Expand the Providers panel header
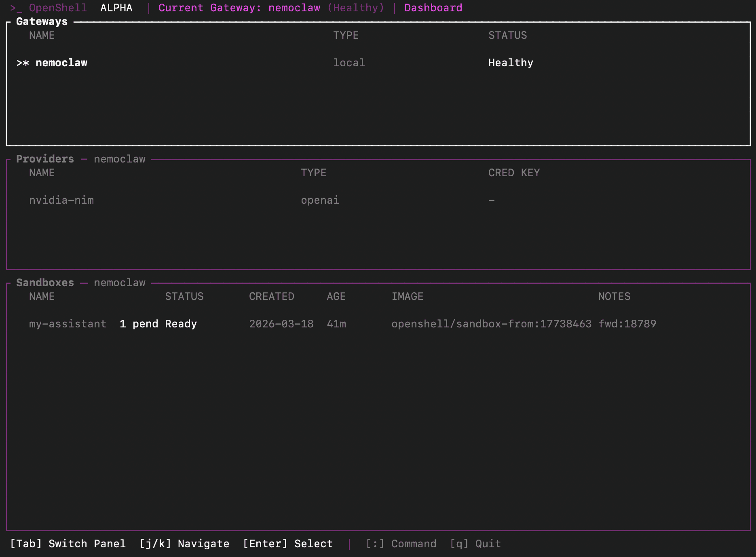This screenshot has height=557, width=756. coord(45,159)
